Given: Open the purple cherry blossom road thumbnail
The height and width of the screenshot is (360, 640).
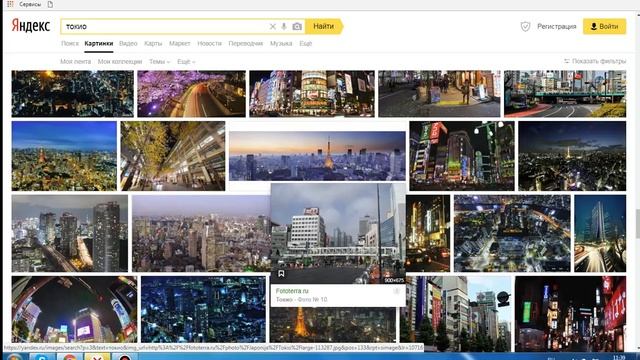Looking at the screenshot, I should tap(191, 93).
